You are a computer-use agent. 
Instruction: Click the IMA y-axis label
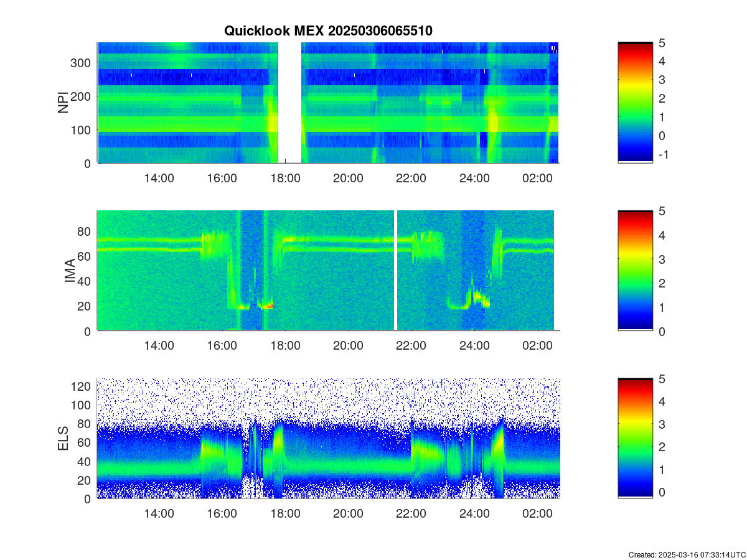[70, 271]
